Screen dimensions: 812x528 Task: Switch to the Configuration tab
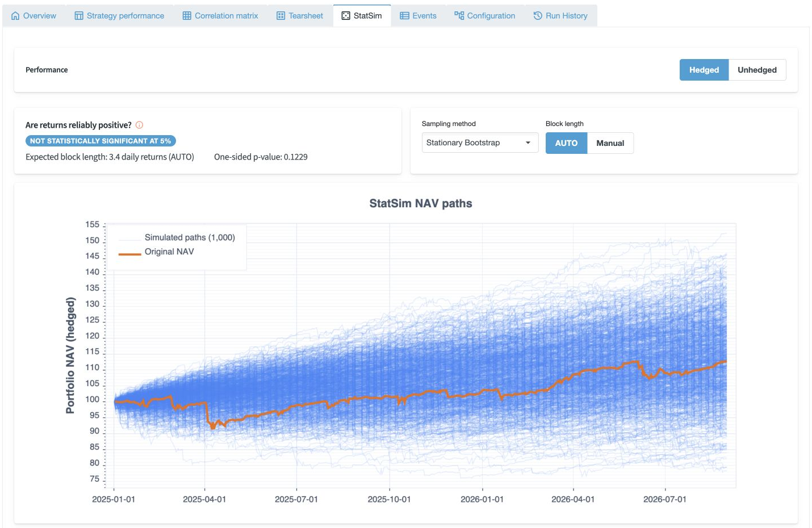[x=484, y=16]
